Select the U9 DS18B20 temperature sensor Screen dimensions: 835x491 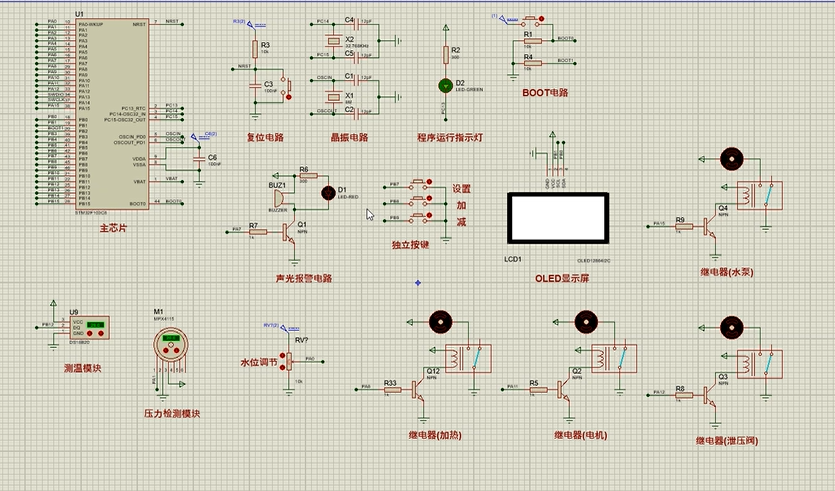point(89,328)
